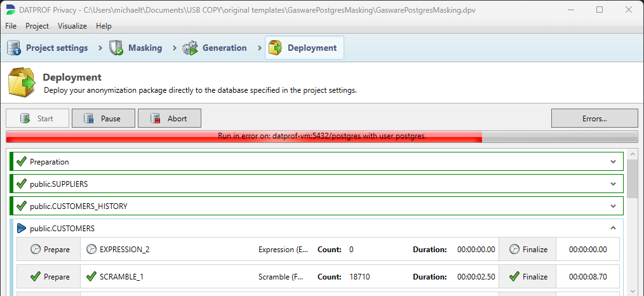This screenshot has width=644, height=296.
Task: Open the Help menu
Action: click(104, 26)
